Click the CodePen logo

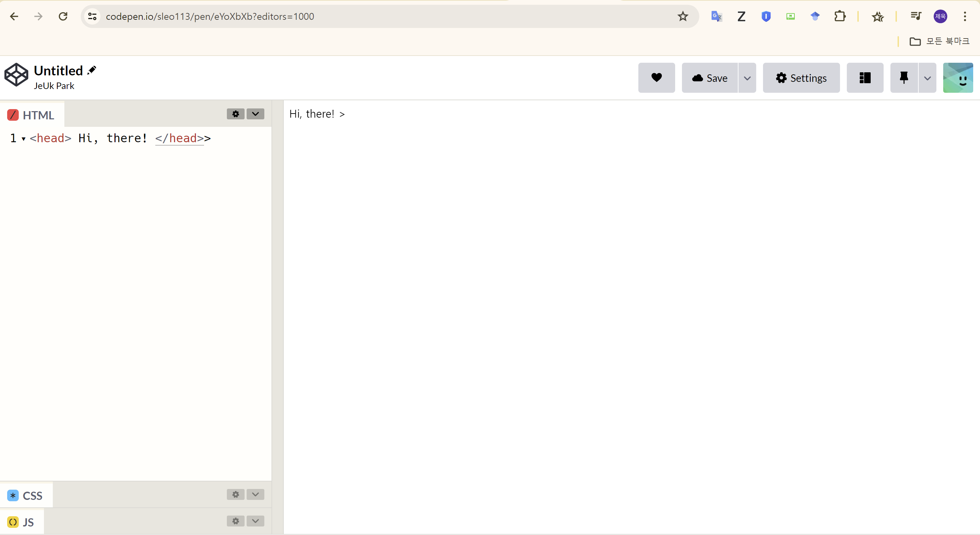pyautogui.click(x=16, y=75)
